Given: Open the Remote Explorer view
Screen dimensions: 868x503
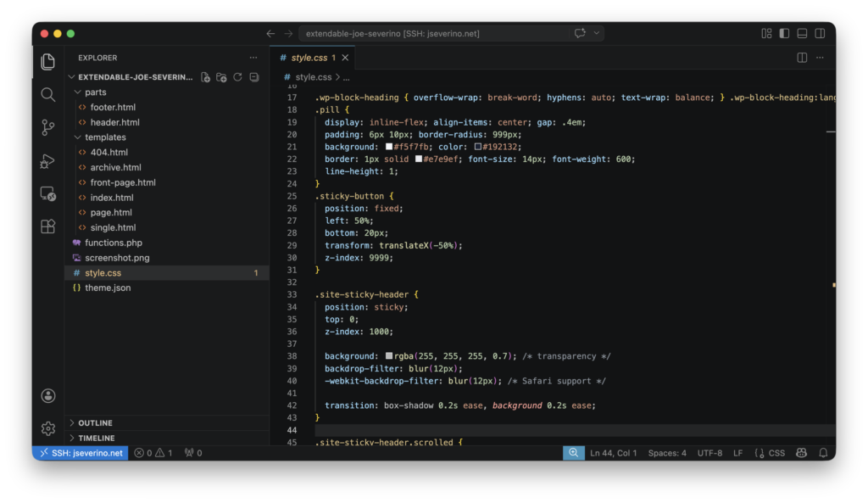Looking at the screenshot, I should click(x=48, y=194).
